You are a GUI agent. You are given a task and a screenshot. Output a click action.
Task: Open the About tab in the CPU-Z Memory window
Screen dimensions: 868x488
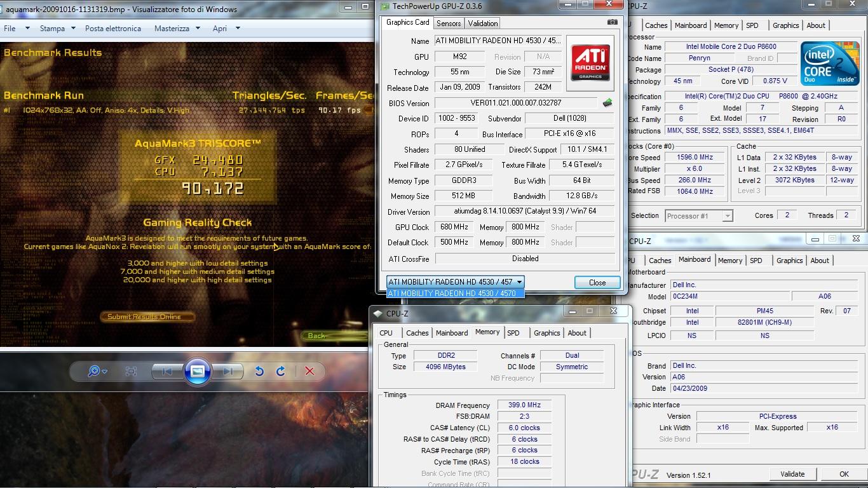click(577, 333)
